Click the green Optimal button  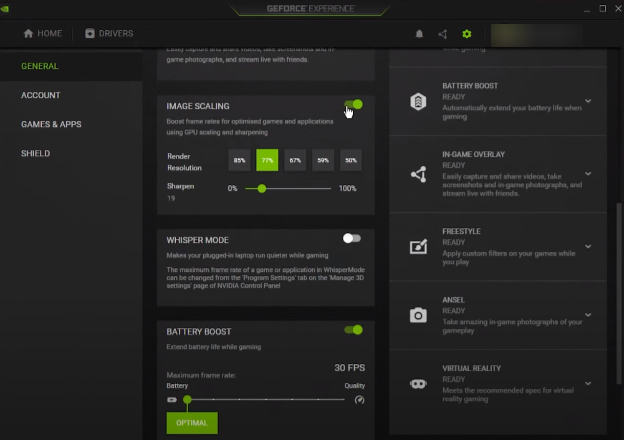point(192,423)
